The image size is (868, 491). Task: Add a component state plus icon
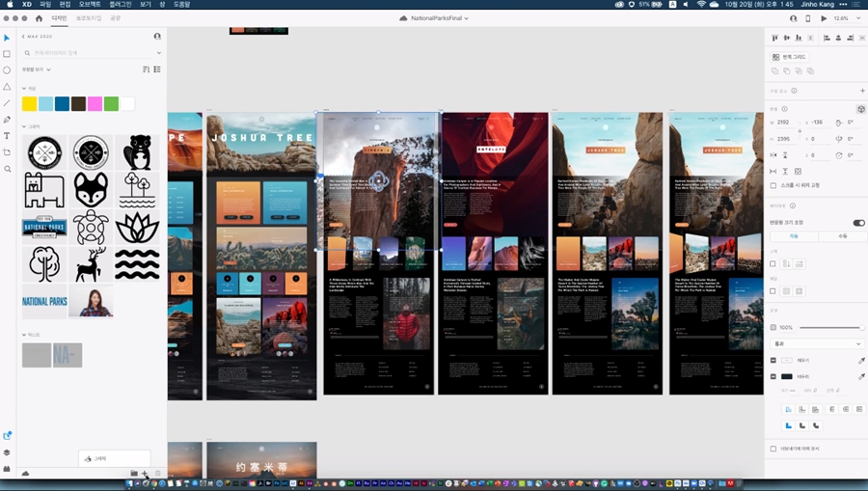(x=862, y=91)
